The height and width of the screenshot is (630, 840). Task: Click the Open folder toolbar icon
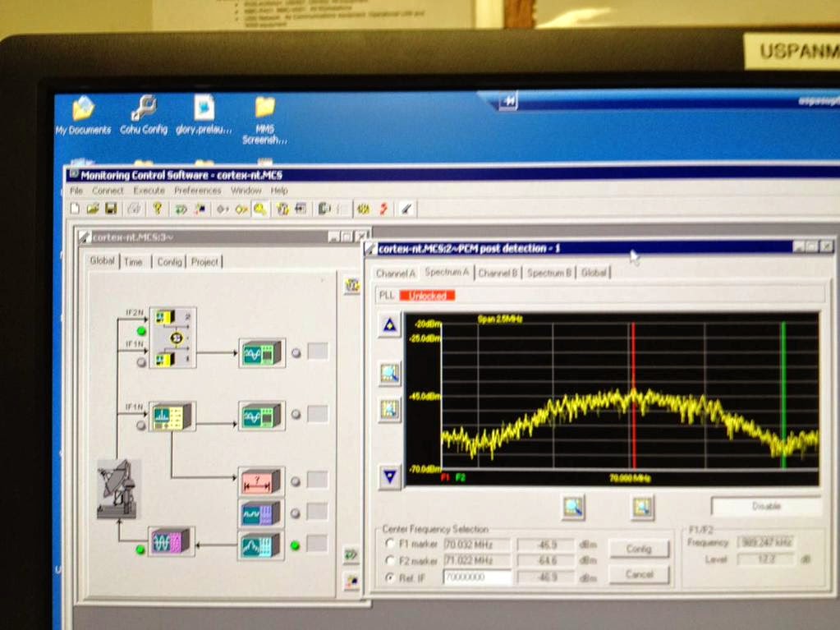(x=93, y=209)
